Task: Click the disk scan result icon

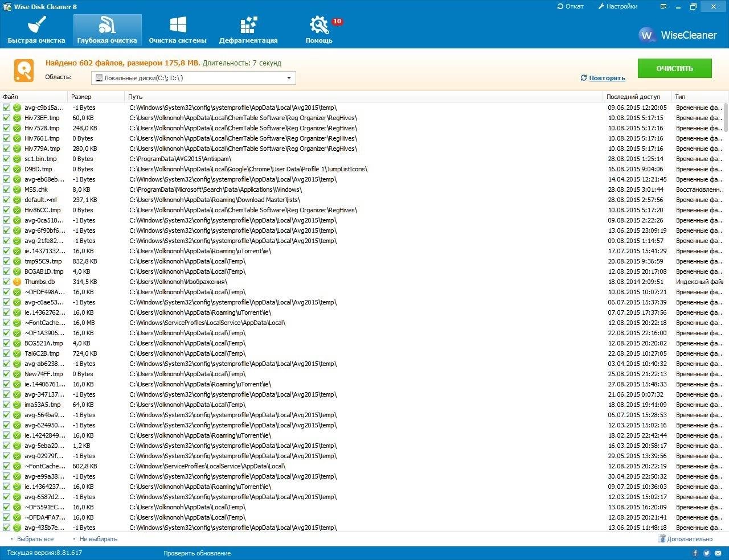Action: pos(24,71)
